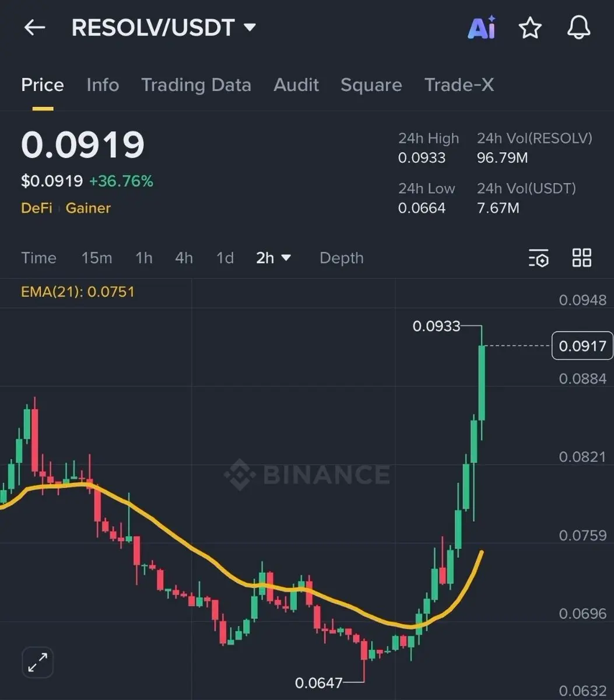Select the 4h interval
The width and height of the screenshot is (614, 700).
click(x=184, y=258)
